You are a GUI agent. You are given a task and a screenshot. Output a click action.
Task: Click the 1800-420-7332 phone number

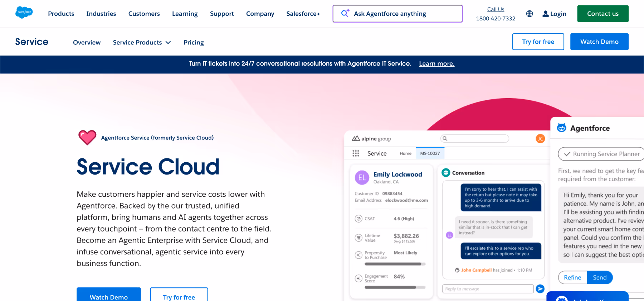(x=496, y=18)
